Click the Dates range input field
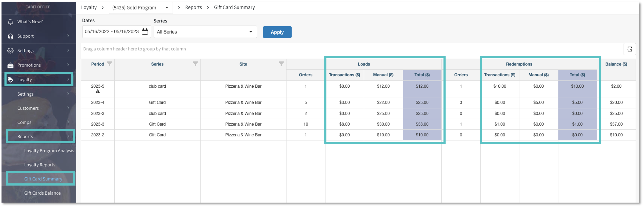The width and height of the screenshot is (644, 207). pos(116,32)
